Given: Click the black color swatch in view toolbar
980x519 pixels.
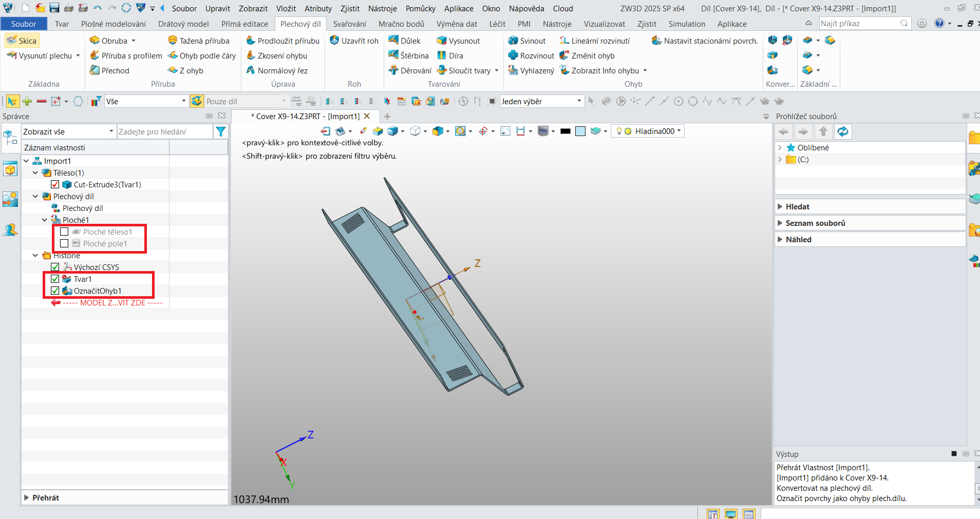Looking at the screenshot, I should pos(565,131).
